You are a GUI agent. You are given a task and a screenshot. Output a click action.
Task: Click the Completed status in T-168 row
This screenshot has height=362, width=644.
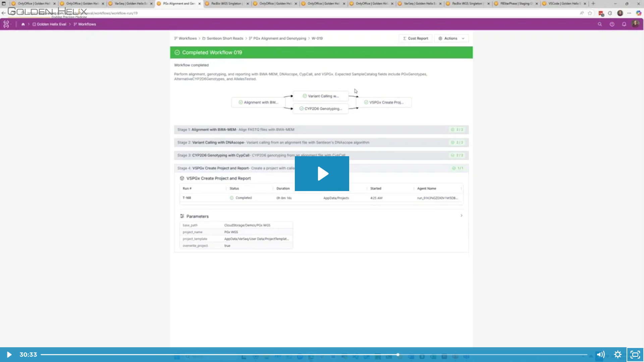[x=241, y=198]
